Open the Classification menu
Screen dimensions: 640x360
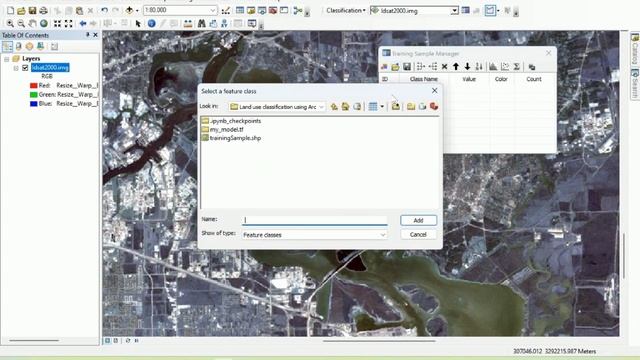(345, 11)
